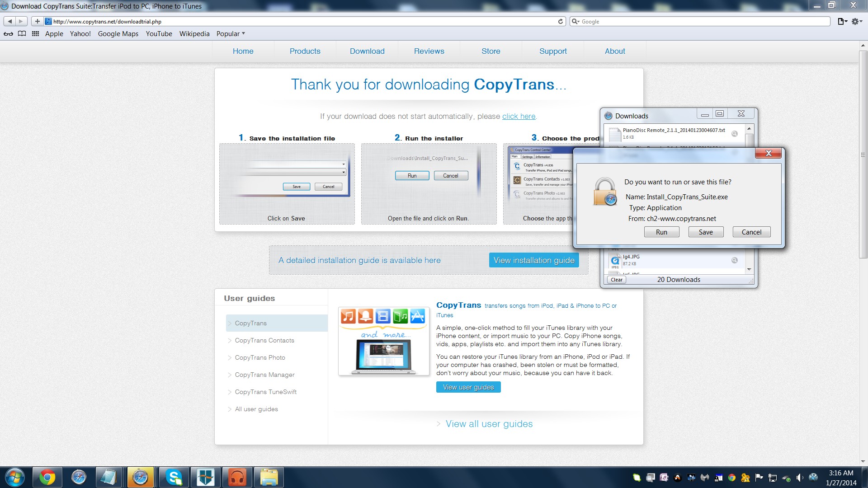The width and height of the screenshot is (868, 488).
Task: Open the Store navigation tab
Action: (x=491, y=51)
